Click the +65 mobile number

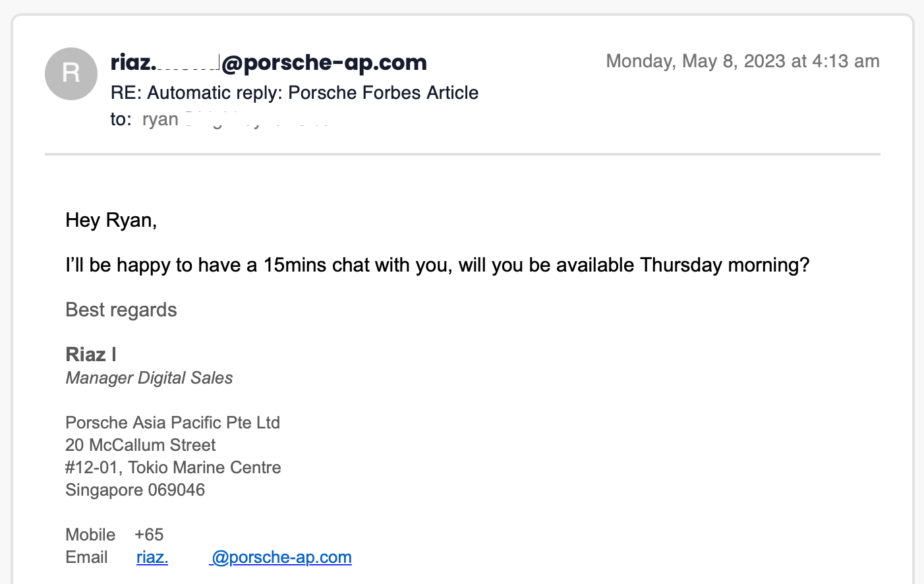(149, 535)
